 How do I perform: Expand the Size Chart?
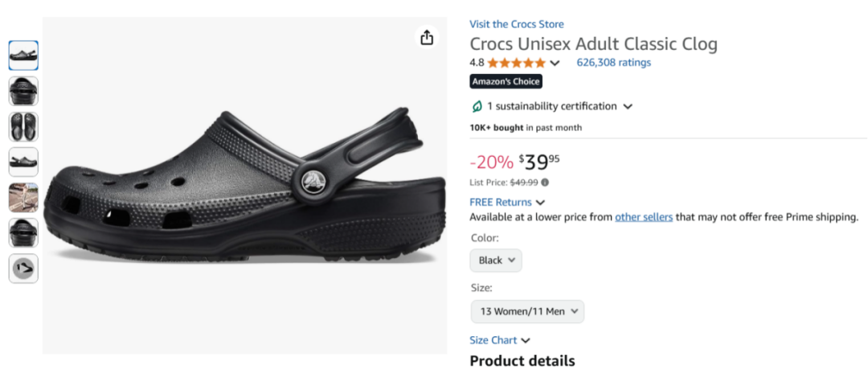pyautogui.click(x=500, y=340)
